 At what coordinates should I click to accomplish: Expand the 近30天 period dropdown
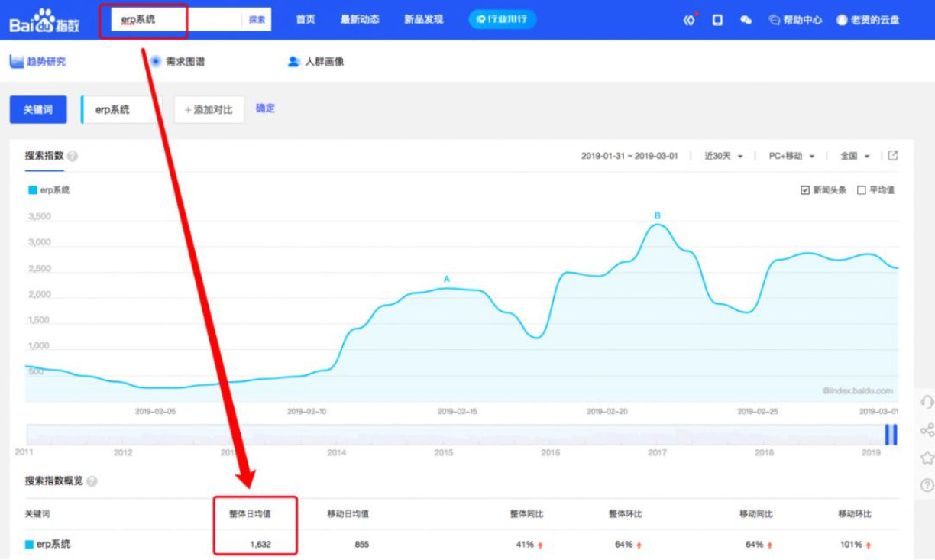[x=724, y=156]
